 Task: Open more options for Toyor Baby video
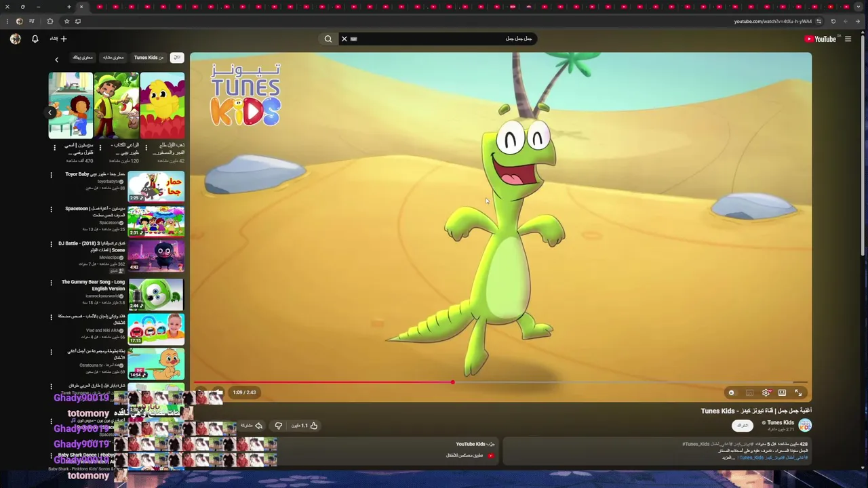tap(51, 175)
